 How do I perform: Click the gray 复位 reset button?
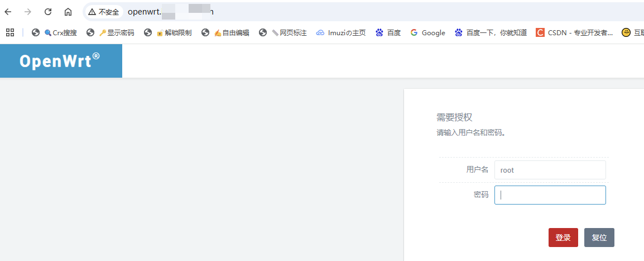point(599,238)
